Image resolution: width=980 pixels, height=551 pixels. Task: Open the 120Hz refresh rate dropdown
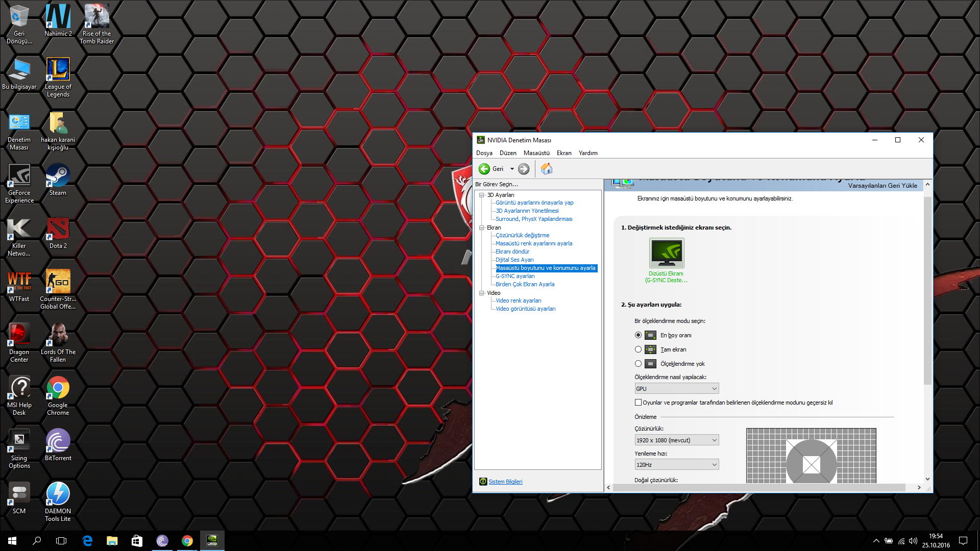676,465
